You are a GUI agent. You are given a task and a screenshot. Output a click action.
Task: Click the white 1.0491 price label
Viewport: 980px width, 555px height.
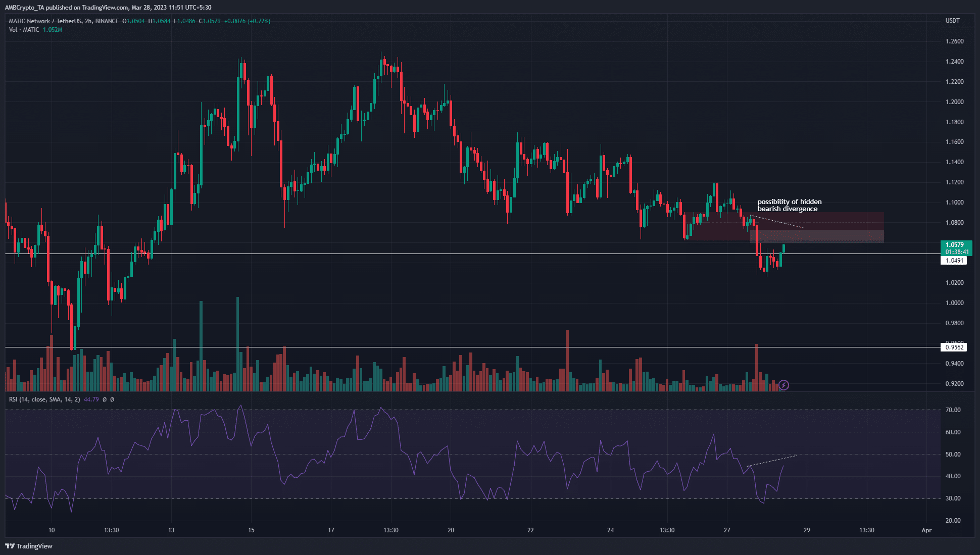coord(954,261)
